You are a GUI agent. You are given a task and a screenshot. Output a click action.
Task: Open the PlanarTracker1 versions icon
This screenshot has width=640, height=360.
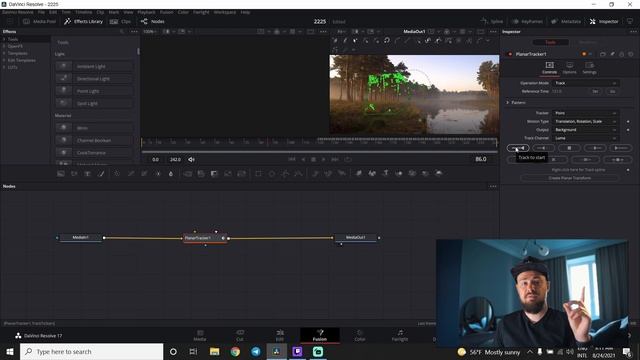pos(603,54)
